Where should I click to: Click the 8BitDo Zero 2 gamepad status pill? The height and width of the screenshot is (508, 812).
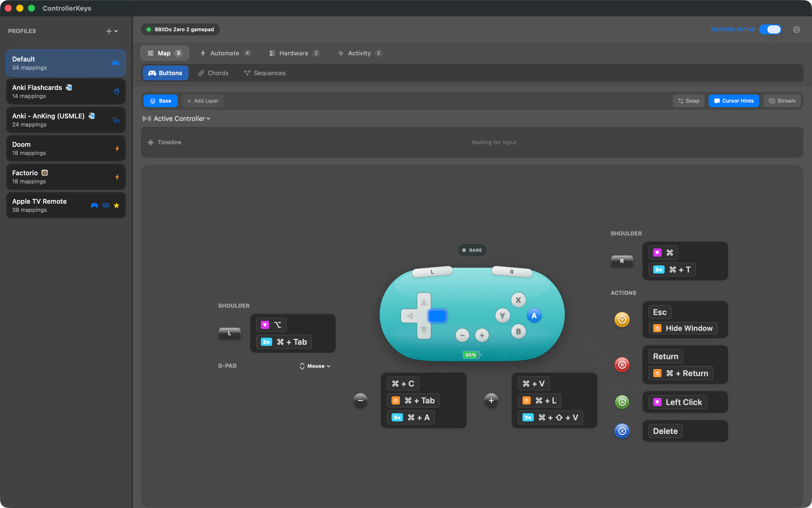180,29
